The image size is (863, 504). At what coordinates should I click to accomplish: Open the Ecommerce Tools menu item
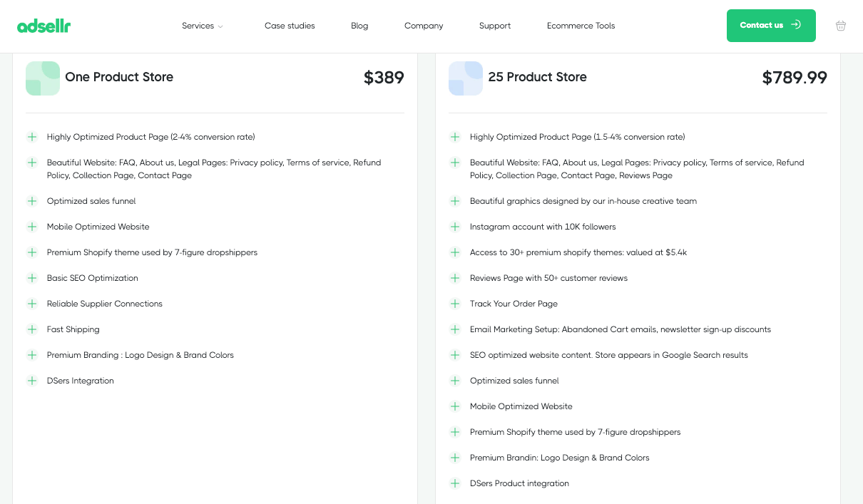point(581,26)
